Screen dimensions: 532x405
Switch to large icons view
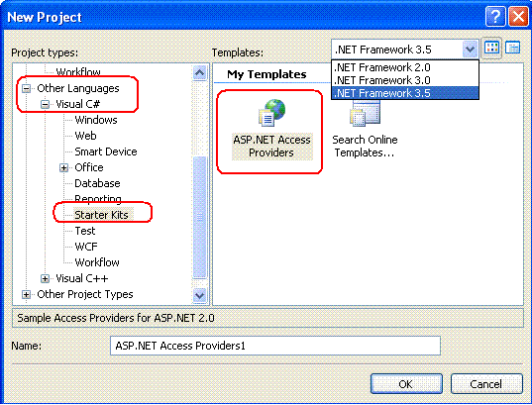pos(491,48)
